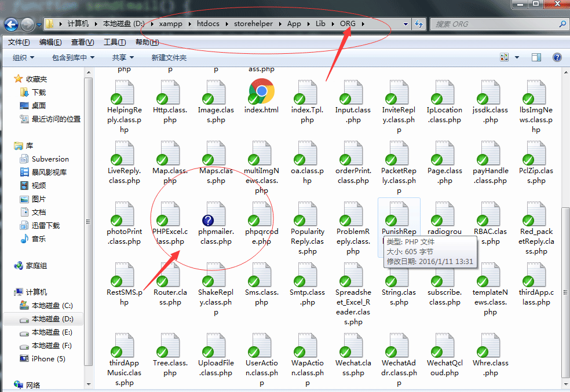Toggle the preview pane icon
The height and width of the screenshot is (392, 570).
pos(536,57)
